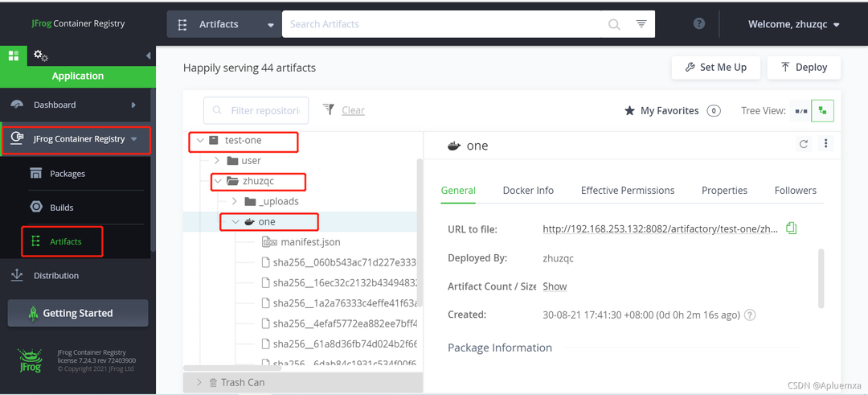Open the Followers tab
This screenshot has height=395, width=868.
[796, 191]
